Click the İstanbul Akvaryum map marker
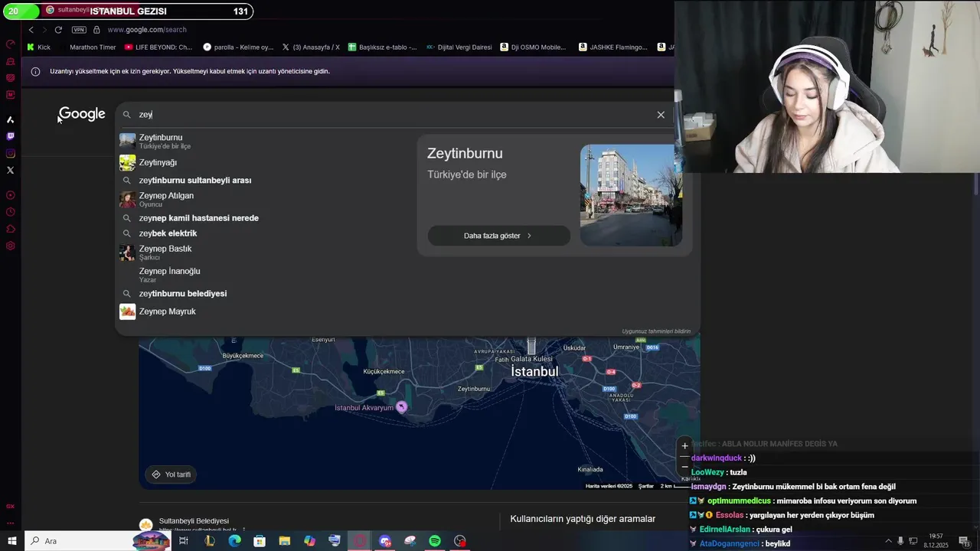The height and width of the screenshot is (551, 980). point(401,407)
